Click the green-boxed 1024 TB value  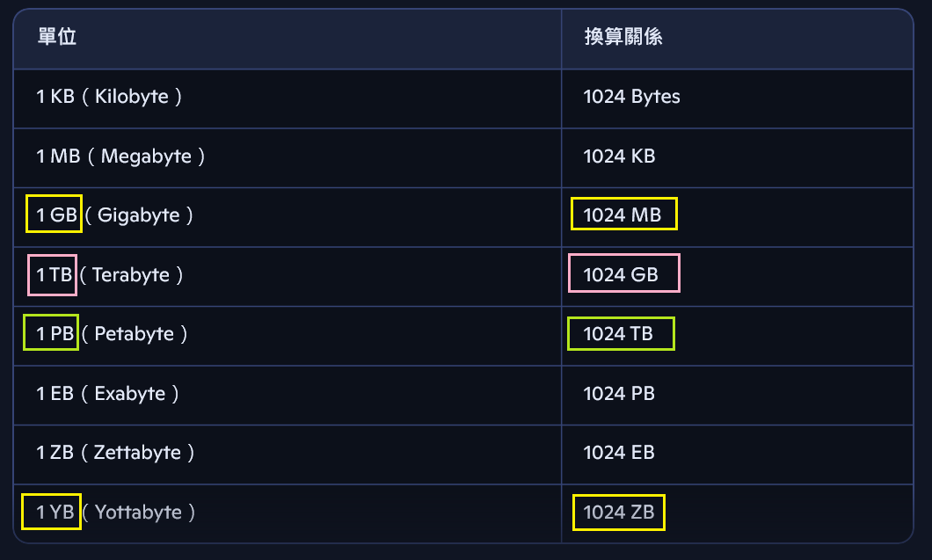point(621,333)
